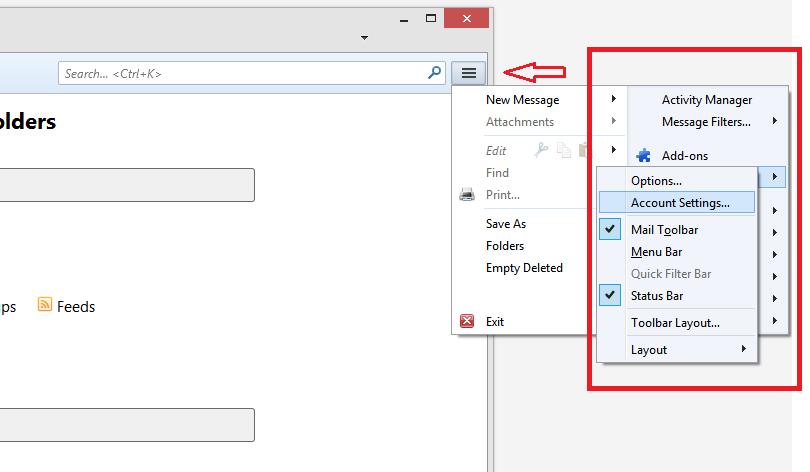This screenshot has width=810, height=472.
Task: Select Save As in the menu
Action: click(x=506, y=224)
